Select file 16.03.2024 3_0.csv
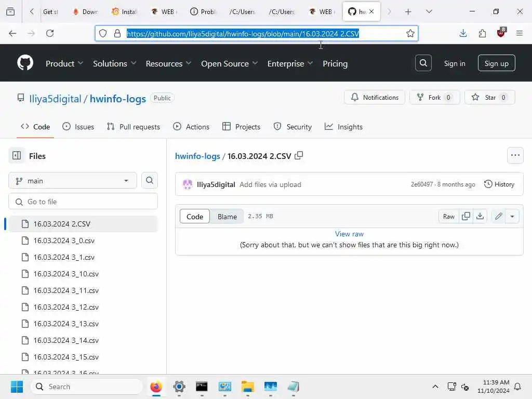The width and height of the screenshot is (532, 399). (x=83, y=241)
